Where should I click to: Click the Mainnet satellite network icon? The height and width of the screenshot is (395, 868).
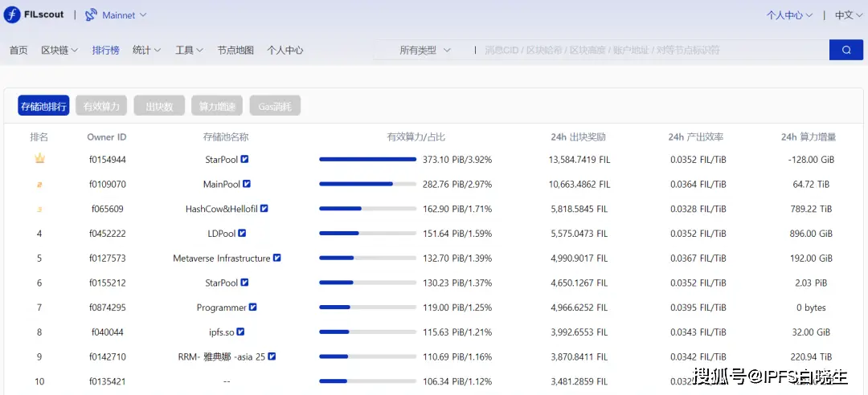pos(91,15)
